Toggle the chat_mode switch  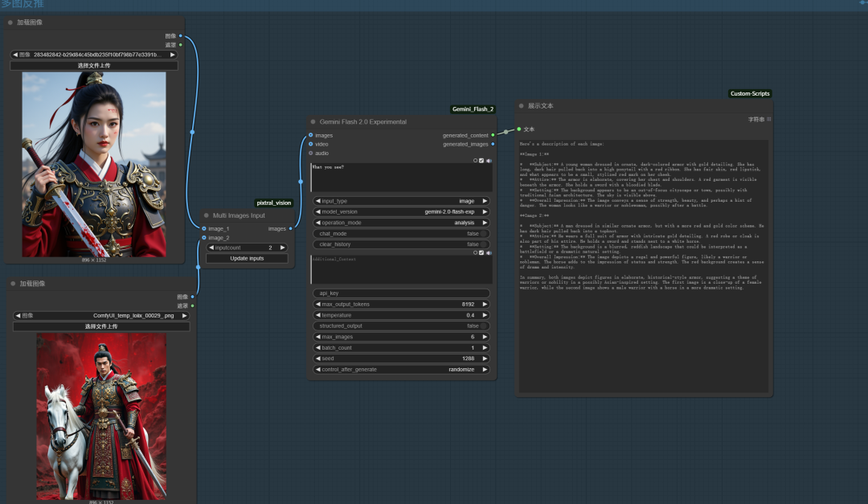(x=484, y=233)
